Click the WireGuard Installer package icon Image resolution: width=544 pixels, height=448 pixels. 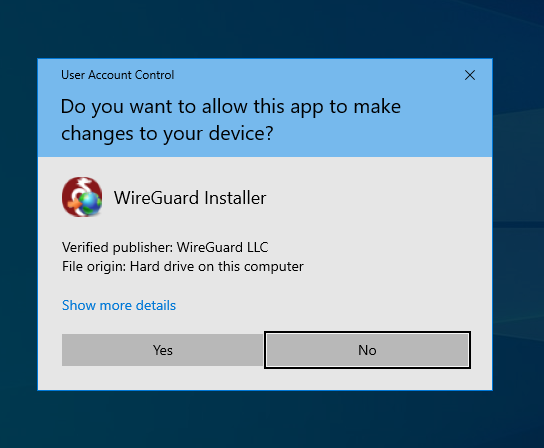(x=82, y=197)
